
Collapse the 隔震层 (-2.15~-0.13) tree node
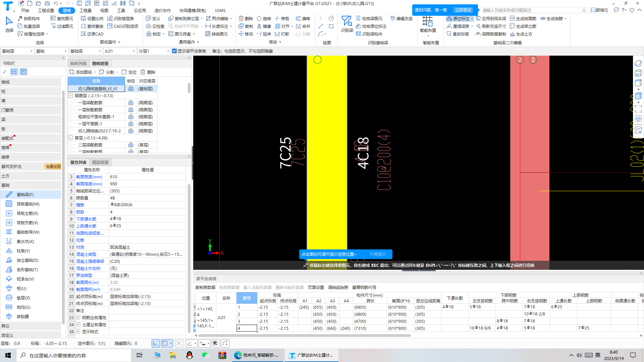(71, 96)
